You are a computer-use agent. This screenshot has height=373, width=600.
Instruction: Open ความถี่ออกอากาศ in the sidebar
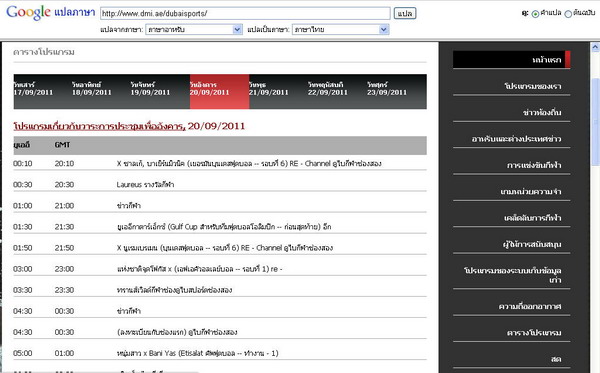click(x=530, y=306)
